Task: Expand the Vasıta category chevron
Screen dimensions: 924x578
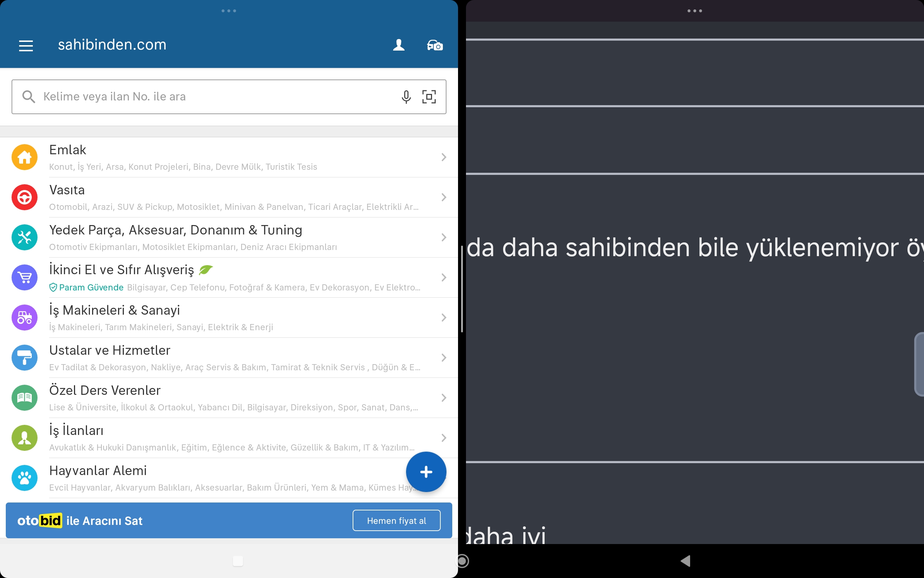Action: point(444,197)
